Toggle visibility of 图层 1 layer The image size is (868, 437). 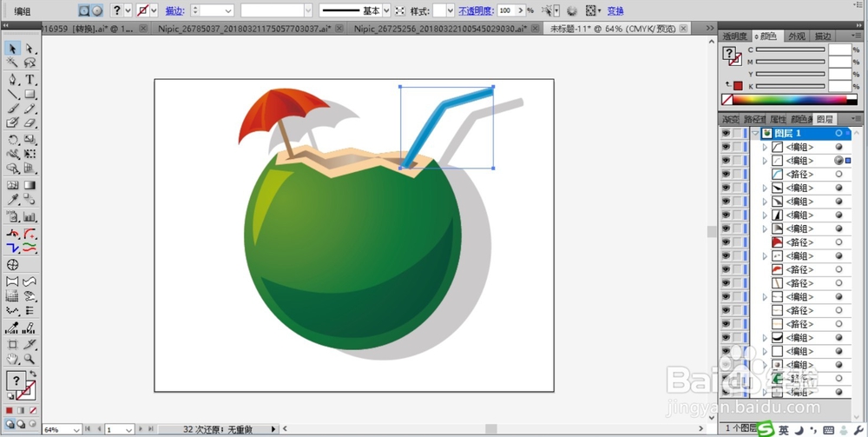pyautogui.click(x=726, y=134)
